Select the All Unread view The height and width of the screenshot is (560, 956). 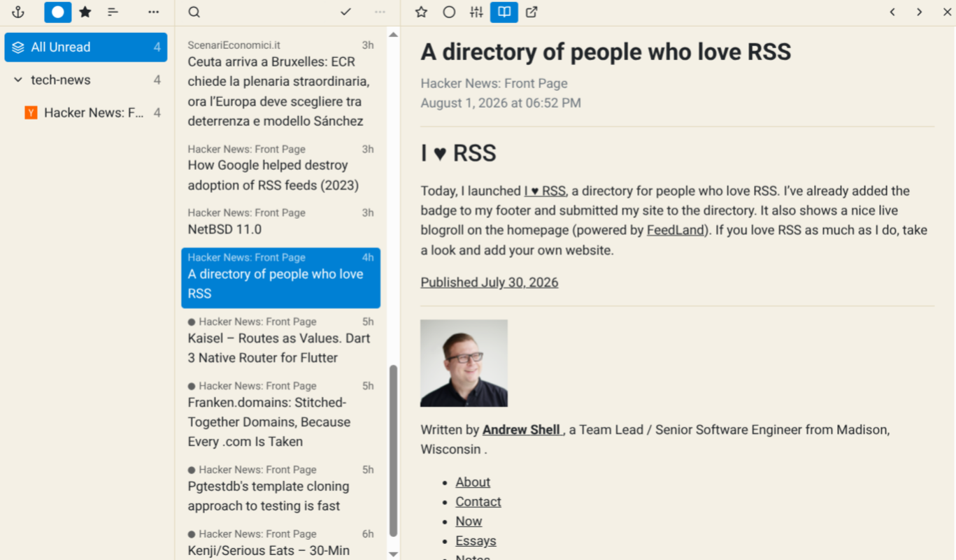tap(86, 48)
